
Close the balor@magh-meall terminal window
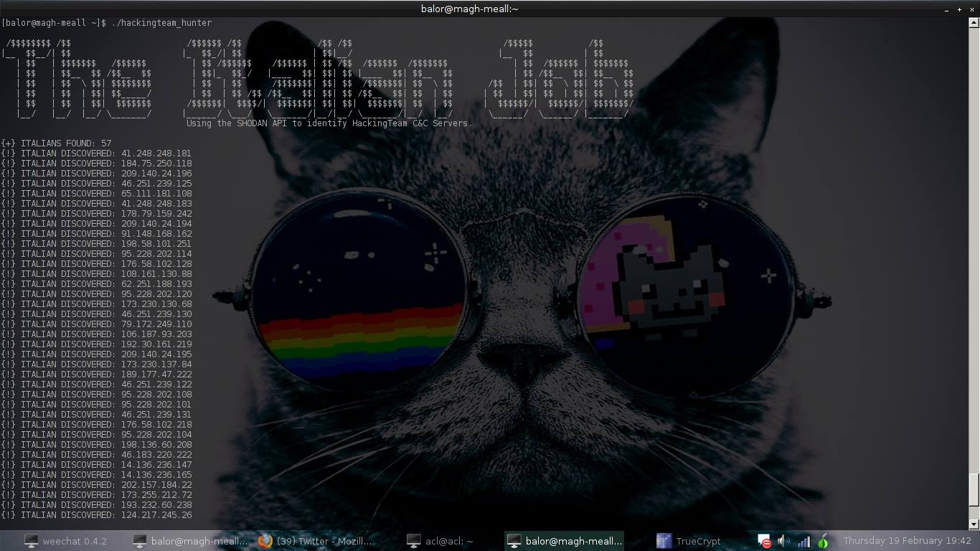pyautogui.click(x=971, y=9)
